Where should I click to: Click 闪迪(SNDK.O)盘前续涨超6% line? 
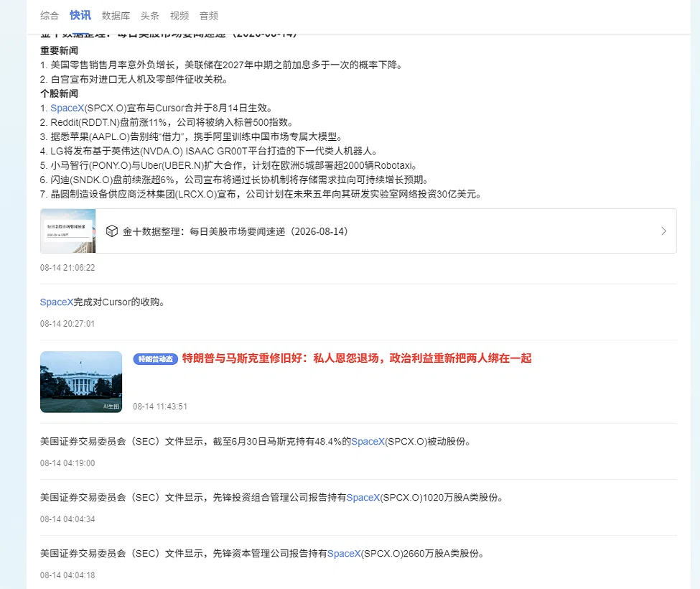(x=235, y=180)
